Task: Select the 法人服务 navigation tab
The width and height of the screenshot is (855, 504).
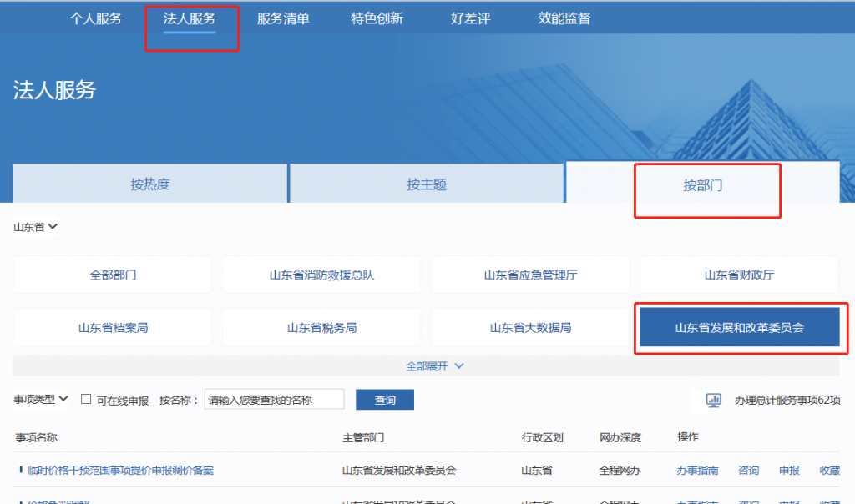Action: 190,18
